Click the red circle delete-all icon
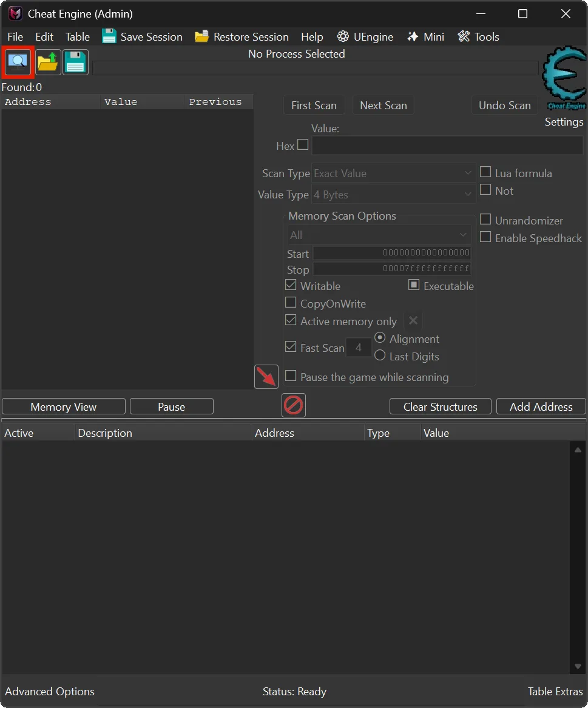The height and width of the screenshot is (708, 588). (x=294, y=405)
